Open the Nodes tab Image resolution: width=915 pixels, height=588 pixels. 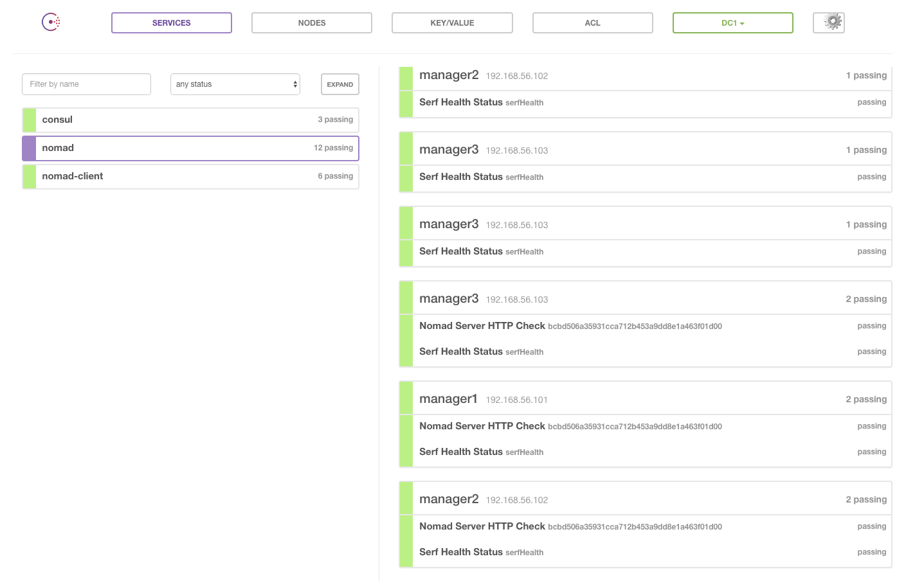312,22
